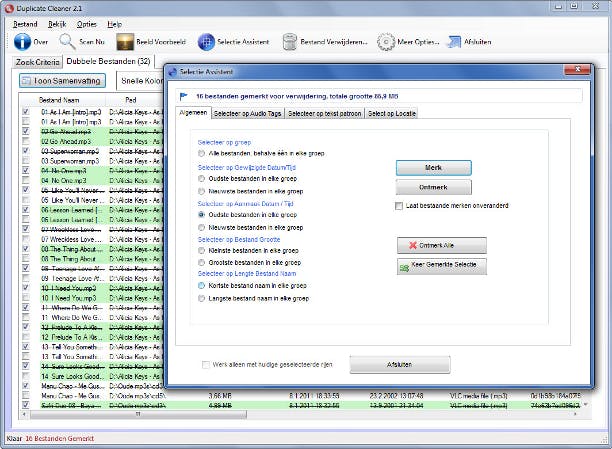Open Meer Opties gear icon

pyautogui.click(x=386, y=42)
